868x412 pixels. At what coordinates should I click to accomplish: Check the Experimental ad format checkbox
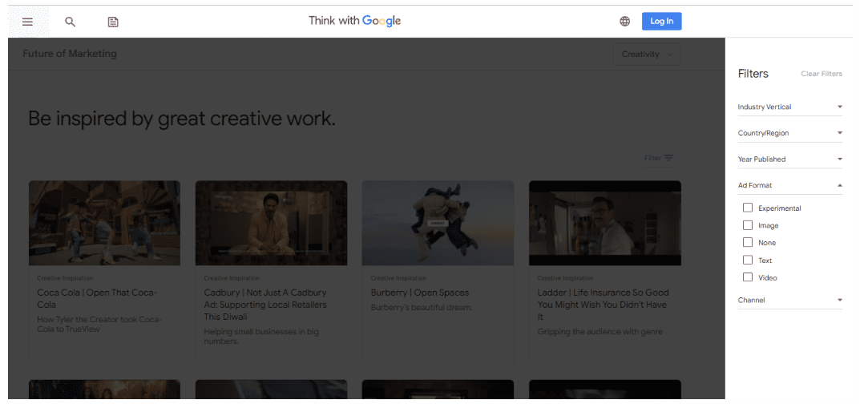pyautogui.click(x=748, y=208)
